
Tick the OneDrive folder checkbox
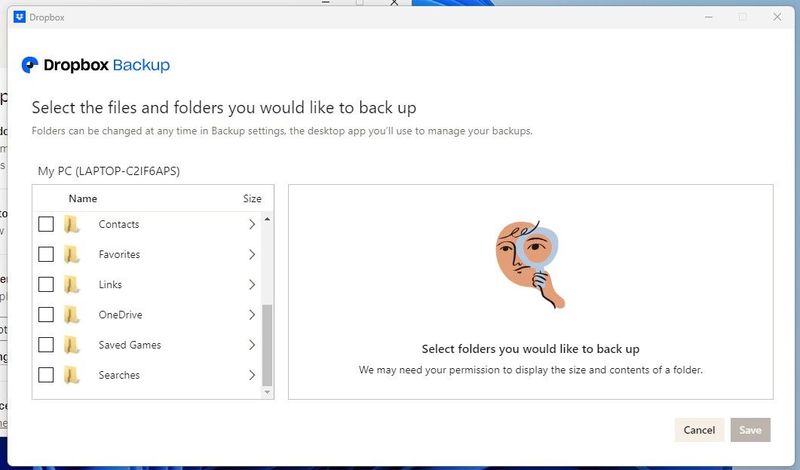(46, 314)
